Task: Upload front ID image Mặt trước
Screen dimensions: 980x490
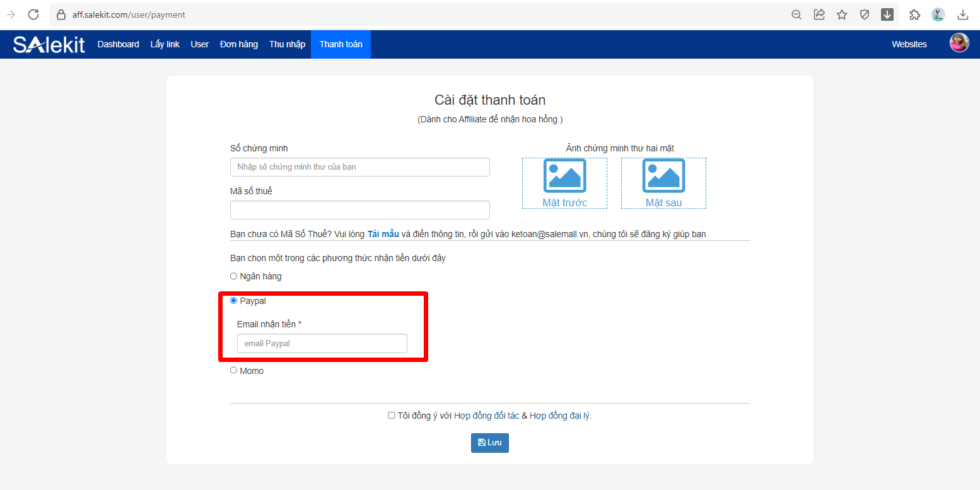Action: tap(564, 183)
